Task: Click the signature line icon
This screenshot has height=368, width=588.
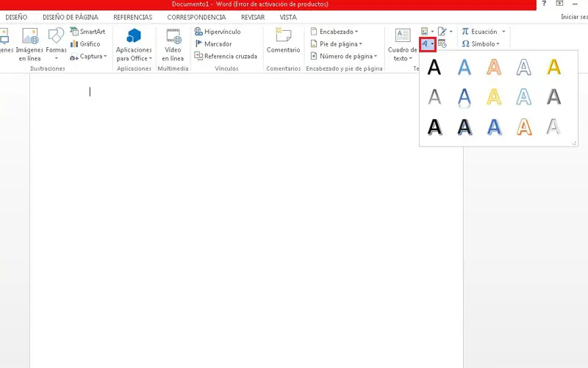Action: click(x=442, y=32)
